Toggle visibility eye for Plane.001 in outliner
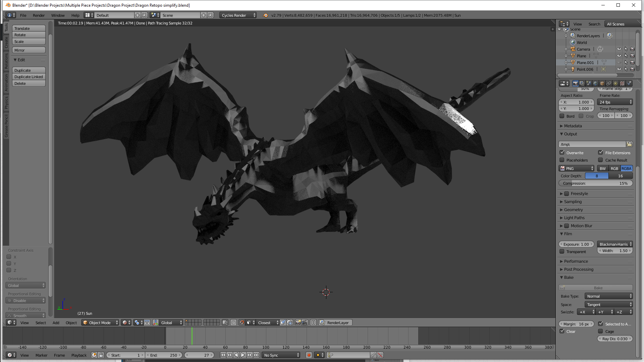The height and width of the screenshot is (362, 644). point(619,62)
